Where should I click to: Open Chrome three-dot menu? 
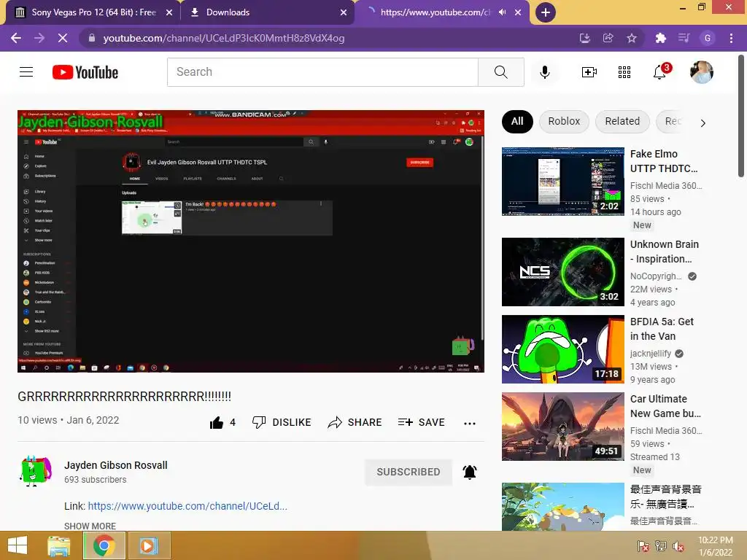click(x=731, y=38)
